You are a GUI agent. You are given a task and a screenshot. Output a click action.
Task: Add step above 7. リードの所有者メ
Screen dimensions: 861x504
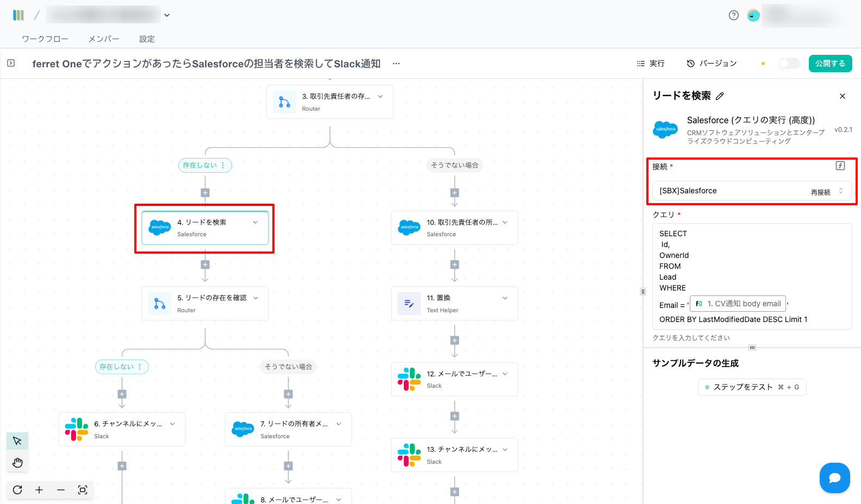[x=288, y=394]
